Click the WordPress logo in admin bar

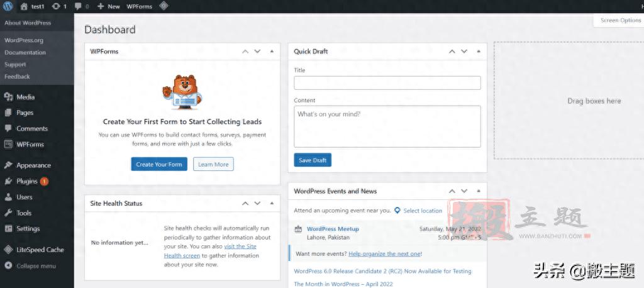(x=8, y=6)
